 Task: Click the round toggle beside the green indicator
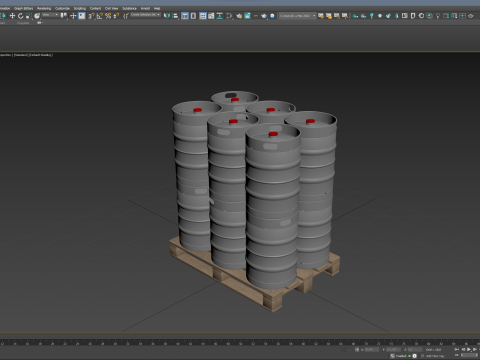pyautogui.click(x=414, y=356)
